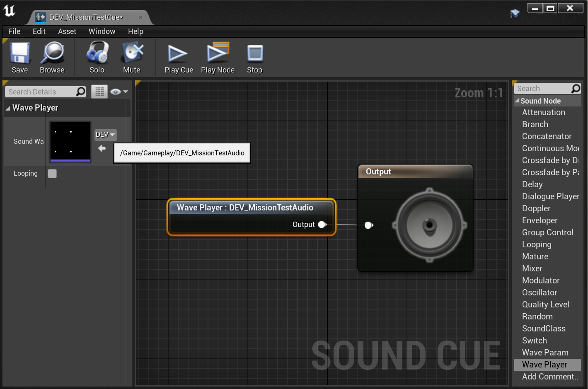Open the Edit menu
588x389 pixels.
[39, 31]
